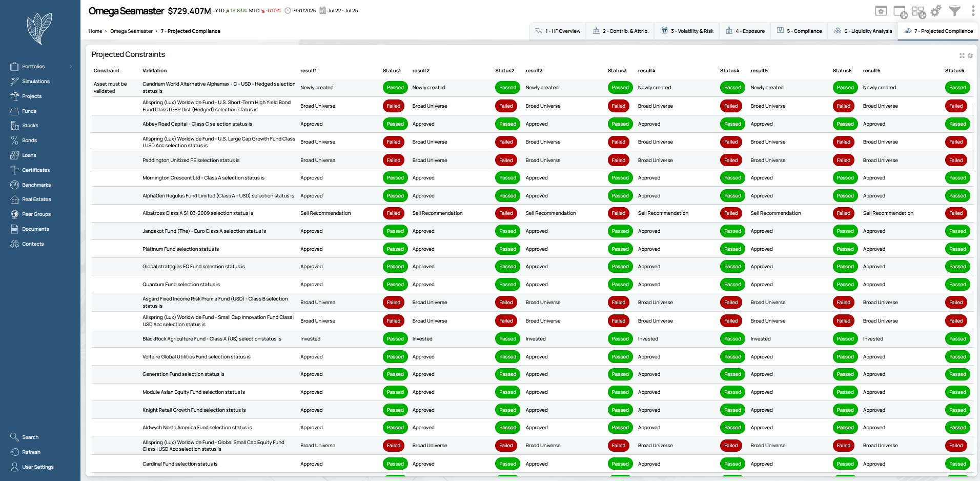Go to Simulations in sidebar
This screenshot has width=980, height=481.
(x=36, y=82)
